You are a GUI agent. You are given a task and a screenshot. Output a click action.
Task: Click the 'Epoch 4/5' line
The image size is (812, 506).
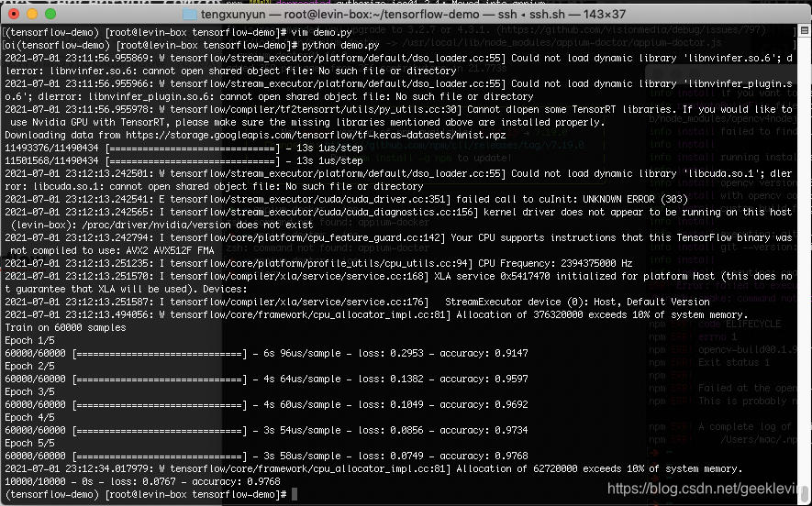(x=29, y=417)
